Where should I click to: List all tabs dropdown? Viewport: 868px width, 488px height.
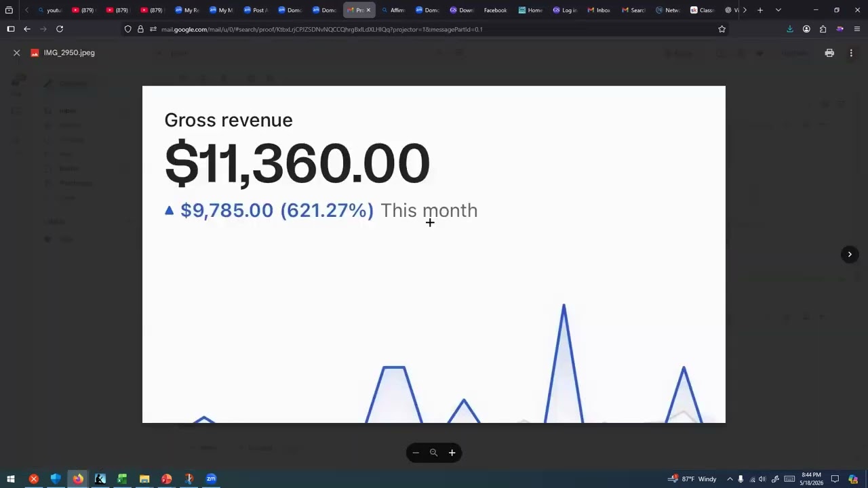coord(778,10)
